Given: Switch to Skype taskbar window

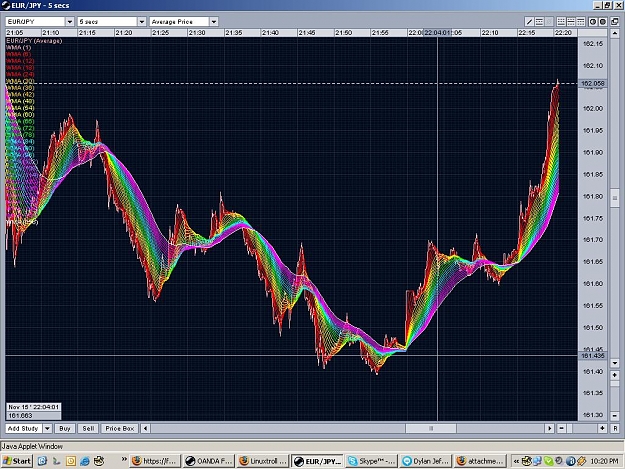Looking at the screenshot, I should coord(372,461).
